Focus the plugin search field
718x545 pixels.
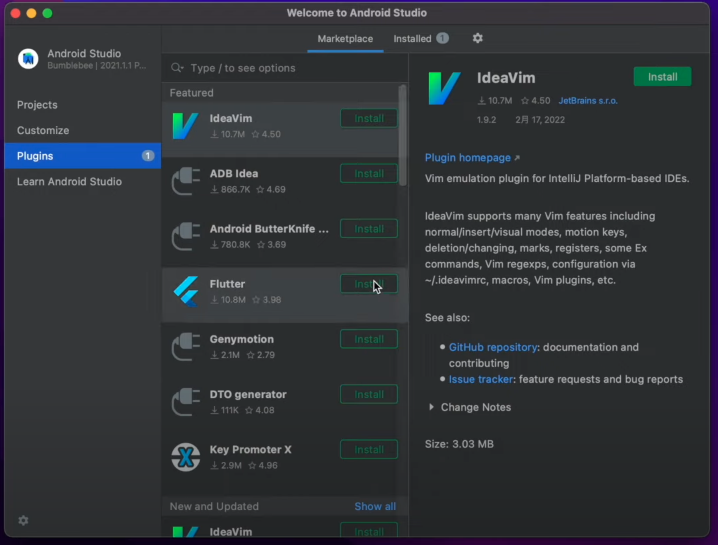pyautogui.click(x=285, y=68)
